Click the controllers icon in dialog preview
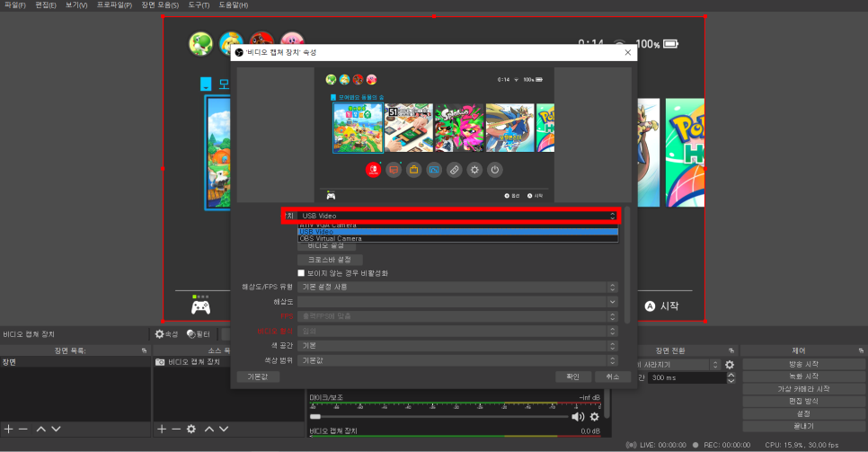This screenshot has height=452, width=868. [454, 170]
